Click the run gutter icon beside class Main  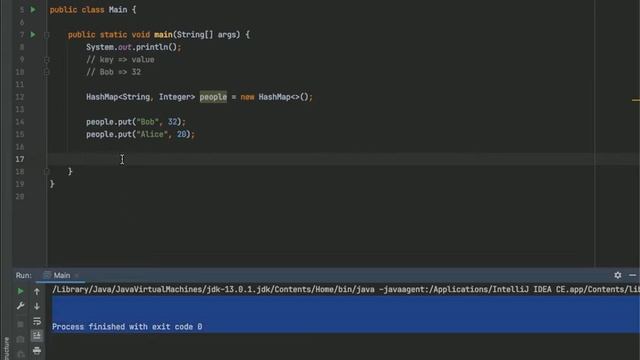click(33, 9)
